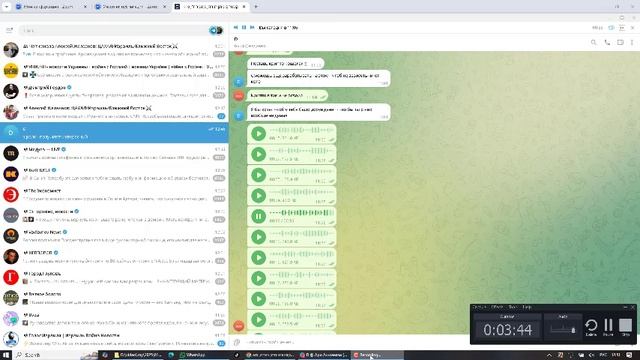Start a voice call from chat header
Image resolution: width=640 pixels, height=360 pixels.
[607, 42]
